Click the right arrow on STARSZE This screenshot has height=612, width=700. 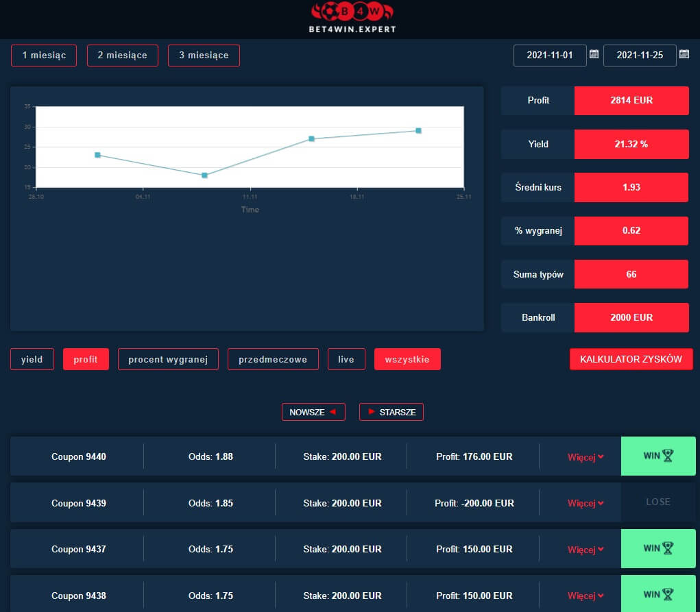(372, 412)
